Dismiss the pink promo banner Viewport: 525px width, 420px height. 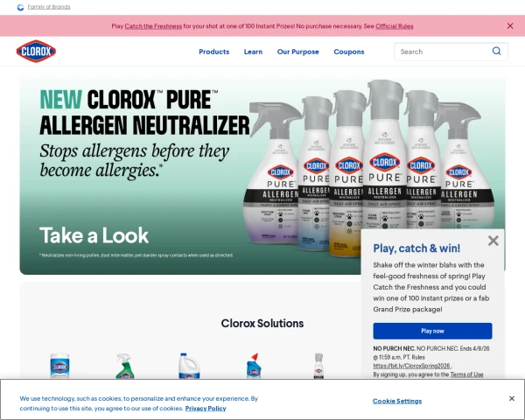[510, 25]
